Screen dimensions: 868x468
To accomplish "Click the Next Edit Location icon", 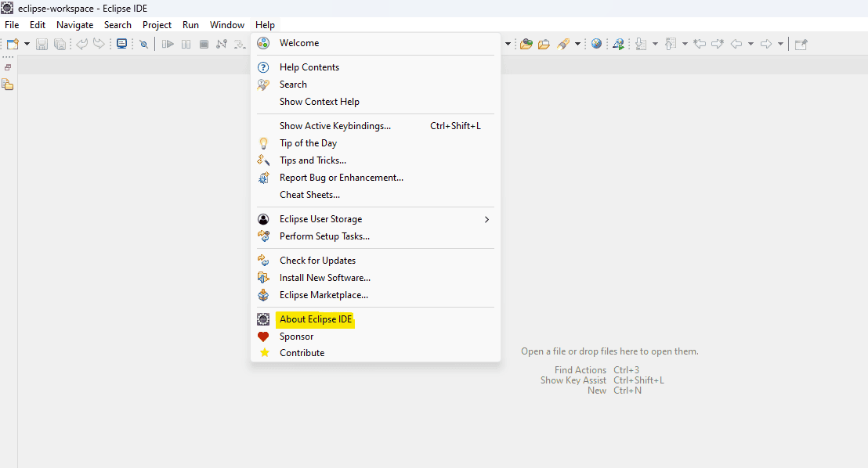I will [x=718, y=45].
